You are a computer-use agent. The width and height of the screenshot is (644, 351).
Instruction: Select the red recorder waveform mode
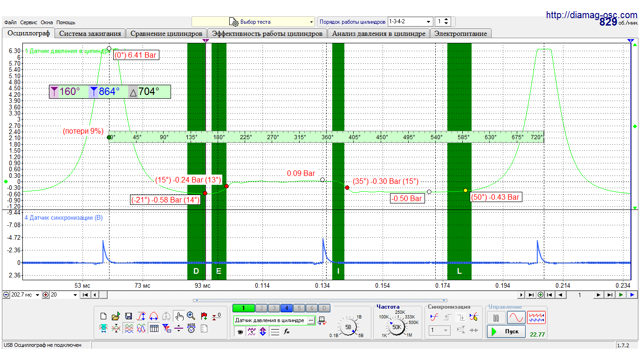536,317
